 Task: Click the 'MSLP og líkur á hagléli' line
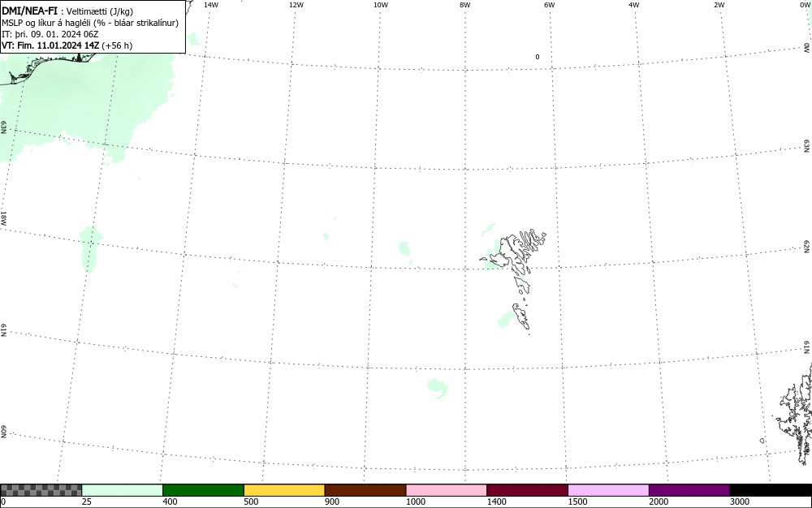90,23
